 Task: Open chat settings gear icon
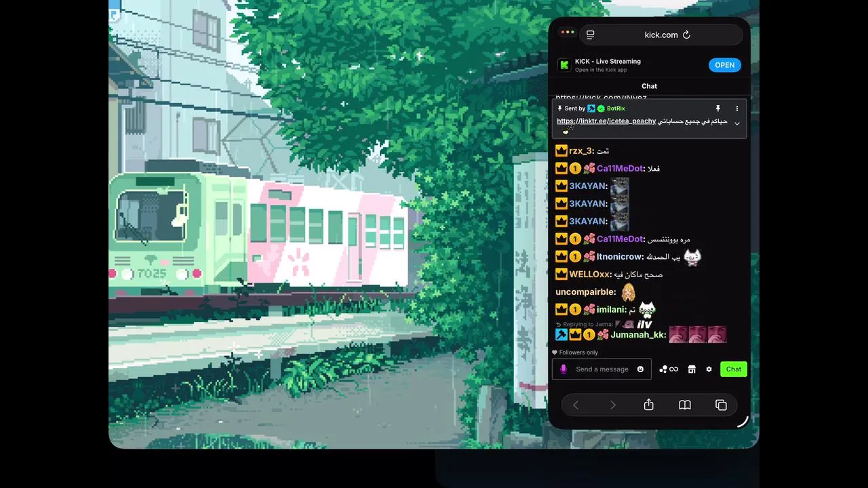click(709, 369)
